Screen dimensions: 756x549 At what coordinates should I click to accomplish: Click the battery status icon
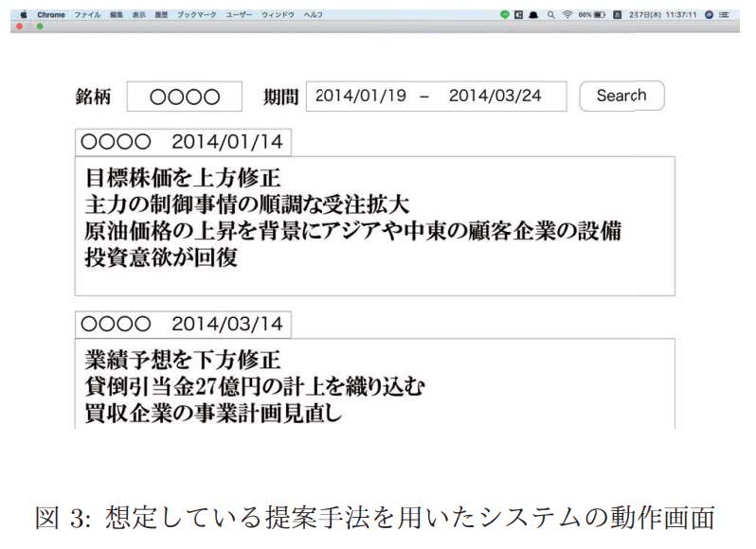600,15
